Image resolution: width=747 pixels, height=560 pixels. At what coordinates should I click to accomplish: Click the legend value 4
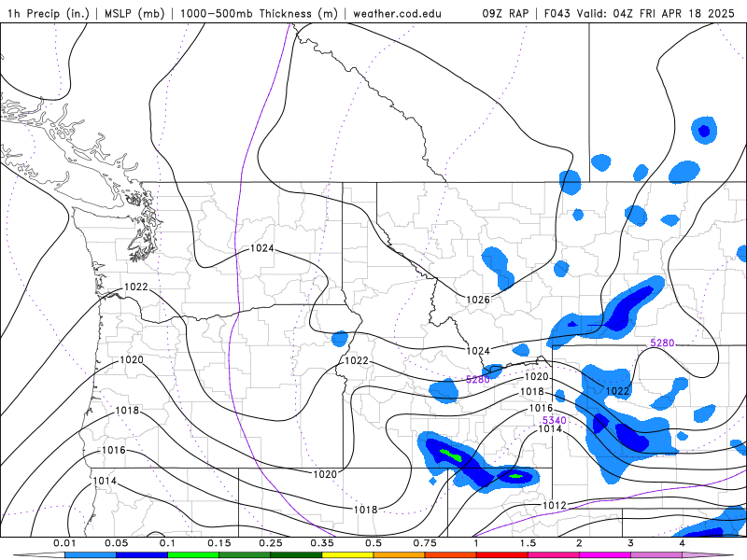click(x=683, y=543)
